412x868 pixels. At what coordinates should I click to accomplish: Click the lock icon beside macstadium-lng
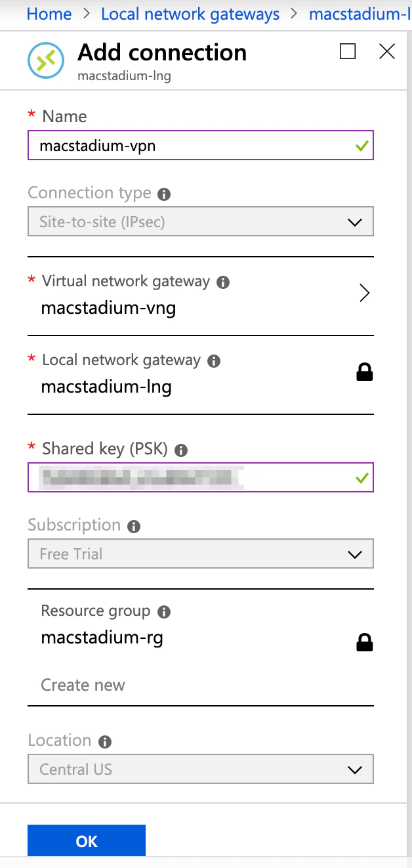pos(363,371)
